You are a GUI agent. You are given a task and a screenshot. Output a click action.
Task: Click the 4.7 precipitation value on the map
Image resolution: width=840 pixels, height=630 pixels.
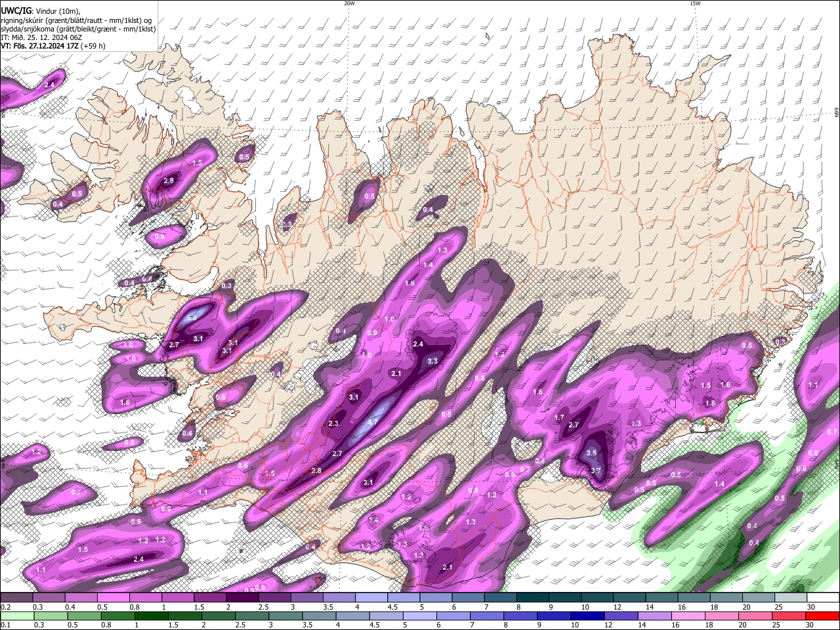(373, 422)
